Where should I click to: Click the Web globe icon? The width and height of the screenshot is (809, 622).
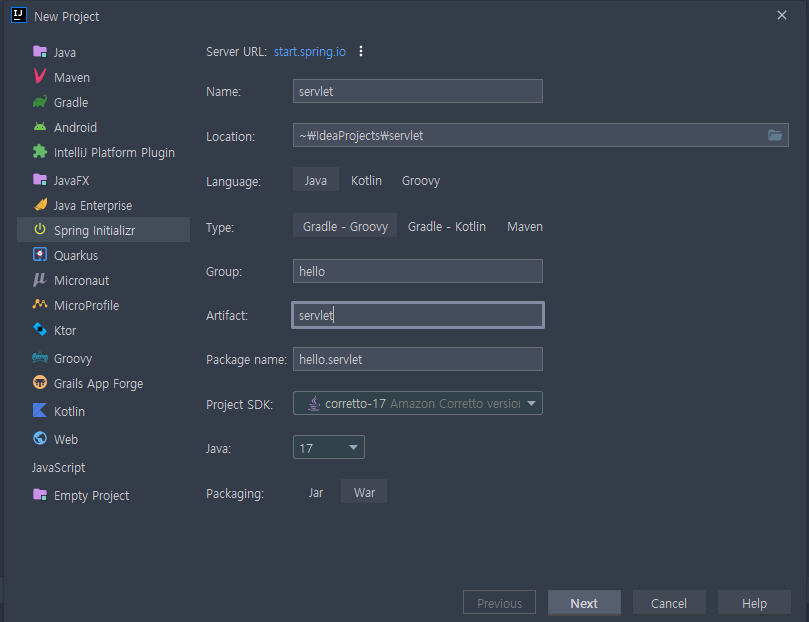(40, 438)
